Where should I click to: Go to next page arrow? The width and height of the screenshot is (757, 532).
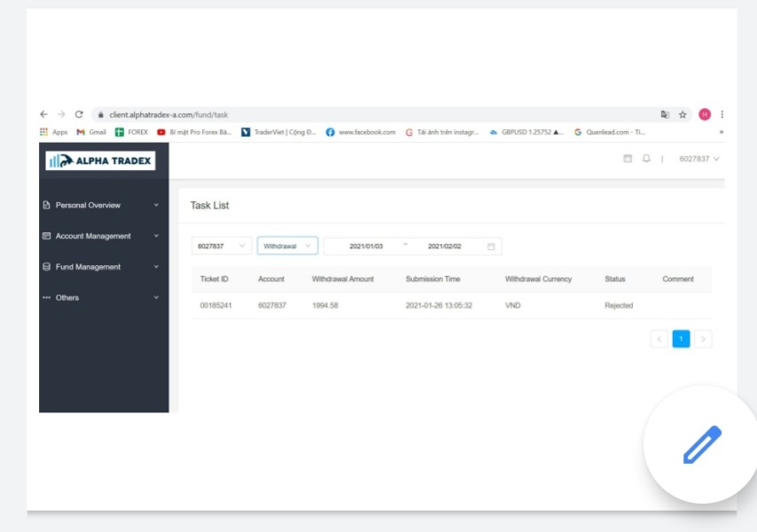click(x=703, y=339)
